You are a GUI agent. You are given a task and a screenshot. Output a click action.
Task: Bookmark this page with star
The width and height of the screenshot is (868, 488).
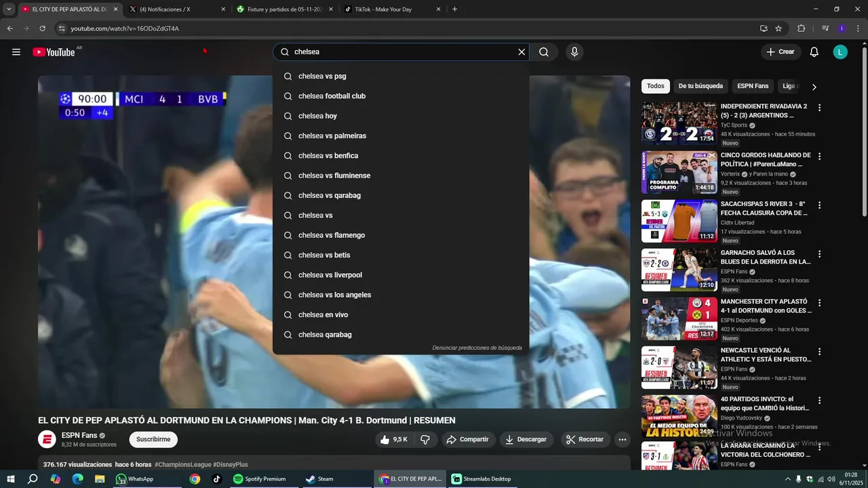(x=778, y=28)
